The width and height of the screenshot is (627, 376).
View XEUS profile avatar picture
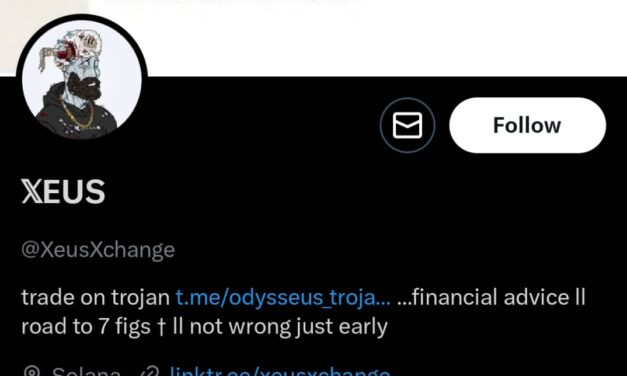point(82,80)
